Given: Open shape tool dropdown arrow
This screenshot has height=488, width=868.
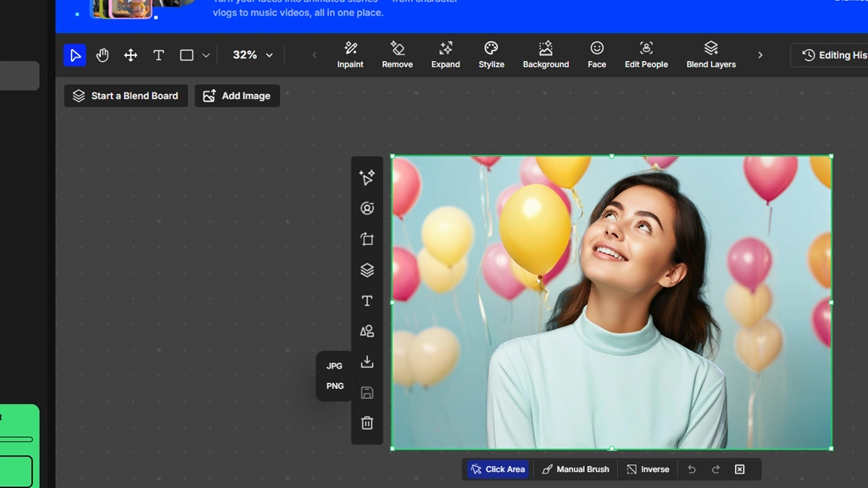Looking at the screenshot, I should (206, 56).
